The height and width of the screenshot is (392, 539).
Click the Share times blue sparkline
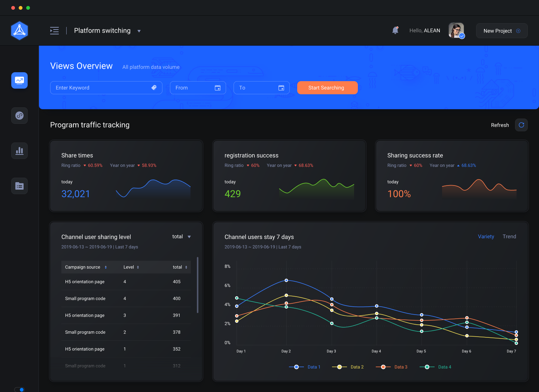coord(153,189)
